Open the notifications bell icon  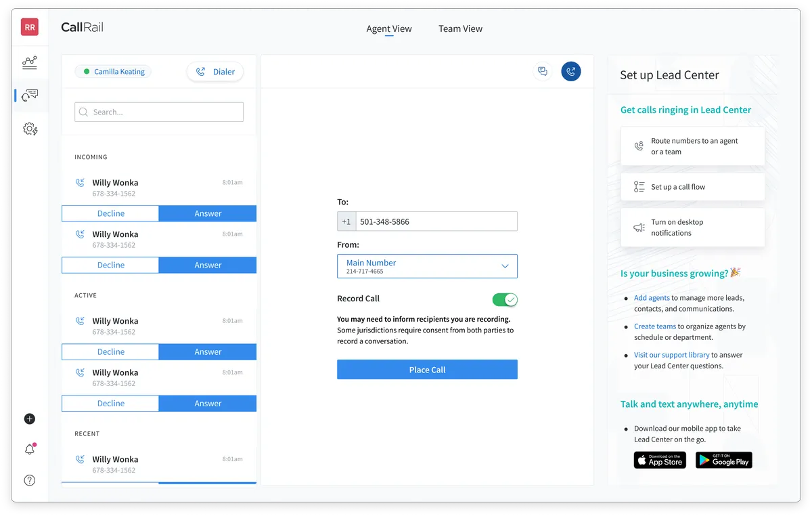pos(30,449)
